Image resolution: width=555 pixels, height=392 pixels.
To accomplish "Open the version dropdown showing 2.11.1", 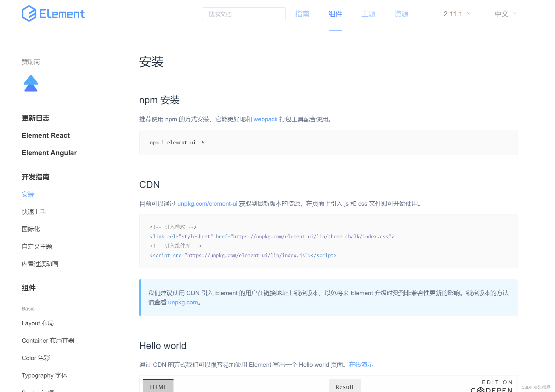I will 453,14.
